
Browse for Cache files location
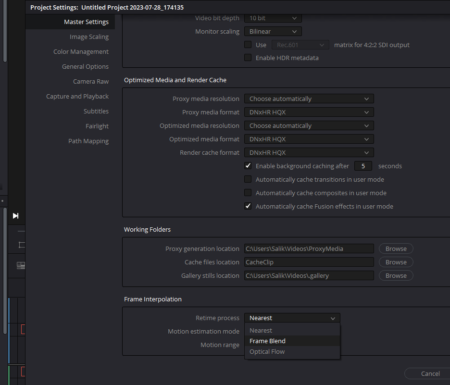(x=396, y=262)
